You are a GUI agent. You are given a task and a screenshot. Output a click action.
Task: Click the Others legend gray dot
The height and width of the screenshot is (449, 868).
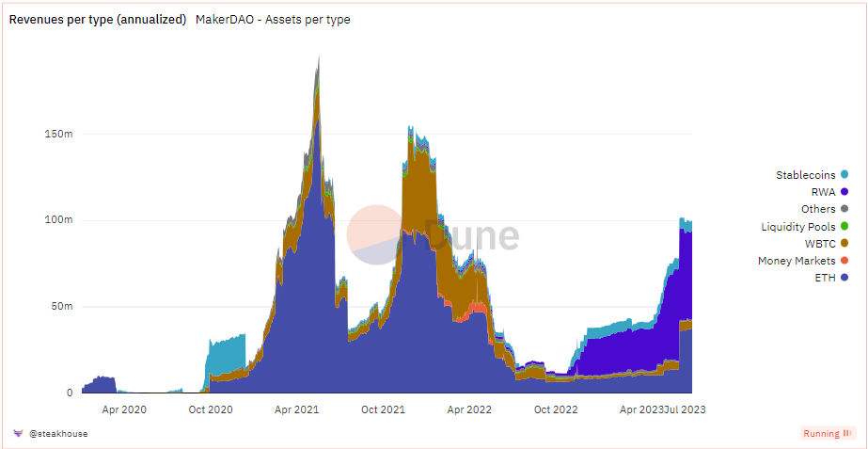point(844,209)
